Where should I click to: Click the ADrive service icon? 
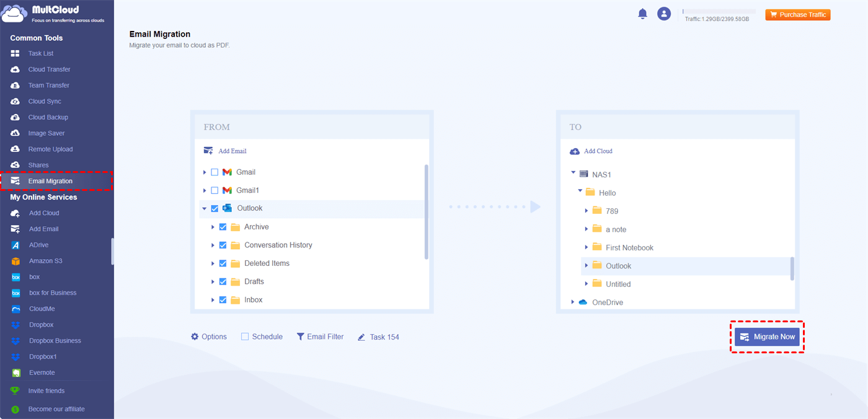[x=15, y=245]
